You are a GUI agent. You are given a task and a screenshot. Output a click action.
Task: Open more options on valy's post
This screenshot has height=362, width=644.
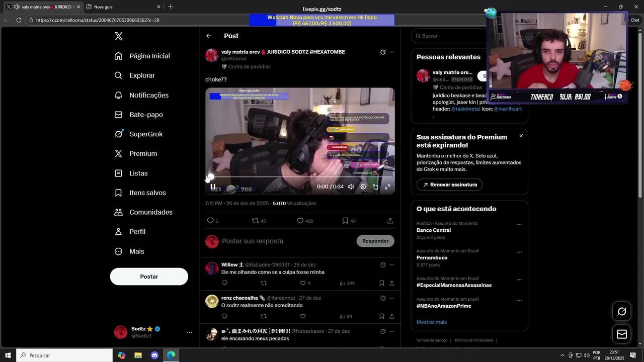[392, 52]
